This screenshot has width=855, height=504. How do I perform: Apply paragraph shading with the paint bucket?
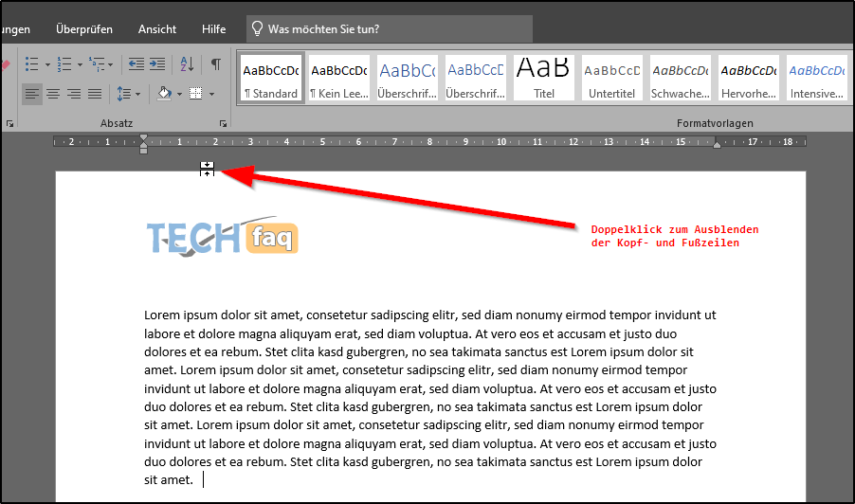point(165,94)
